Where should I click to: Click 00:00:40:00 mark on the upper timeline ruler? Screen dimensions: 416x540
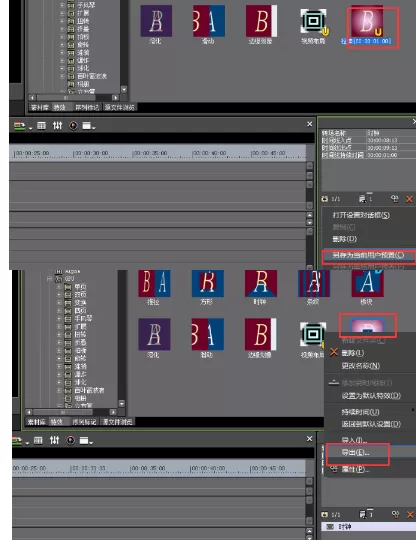point(209,153)
